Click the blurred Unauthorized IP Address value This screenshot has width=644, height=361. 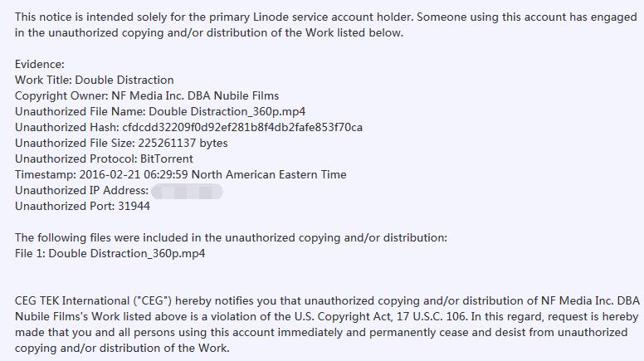tap(187, 192)
